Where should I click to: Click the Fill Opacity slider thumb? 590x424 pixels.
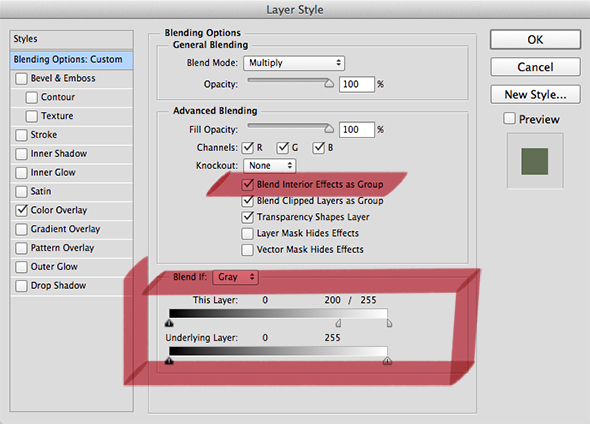pos(329,129)
